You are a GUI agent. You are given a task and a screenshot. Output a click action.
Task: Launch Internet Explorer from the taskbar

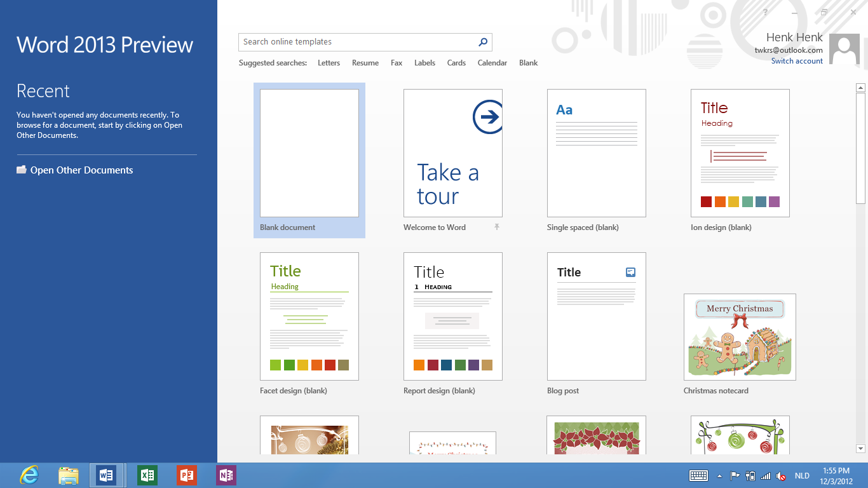[29, 475]
